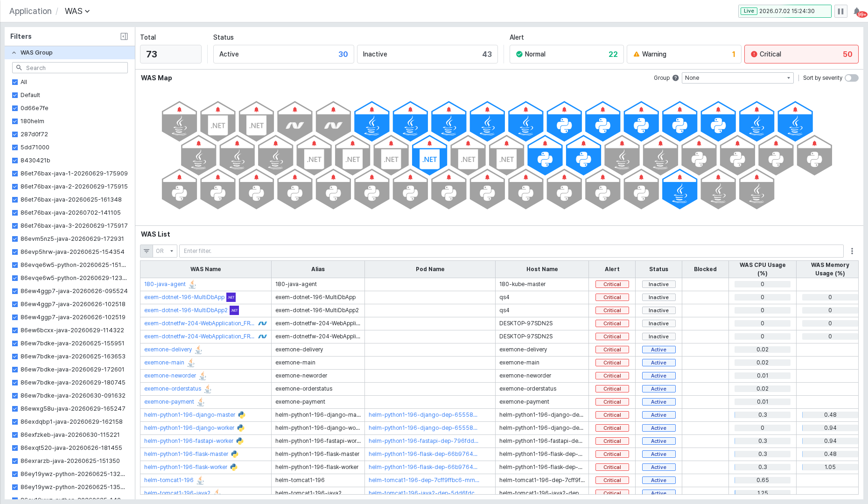Toggle Sort by severity switch
This screenshot has width=868, height=504.
click(x=851, y=78)
